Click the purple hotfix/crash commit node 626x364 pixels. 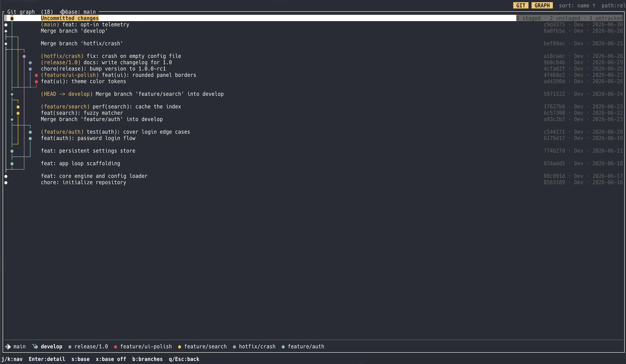(x=24, y=56)
